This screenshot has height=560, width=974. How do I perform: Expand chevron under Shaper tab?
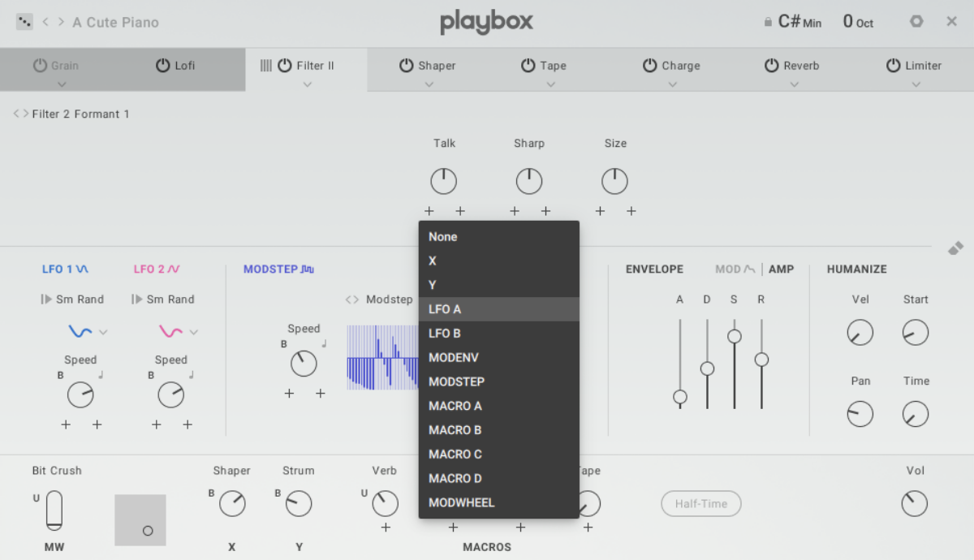pyautogui.click(x=429, y=84)
